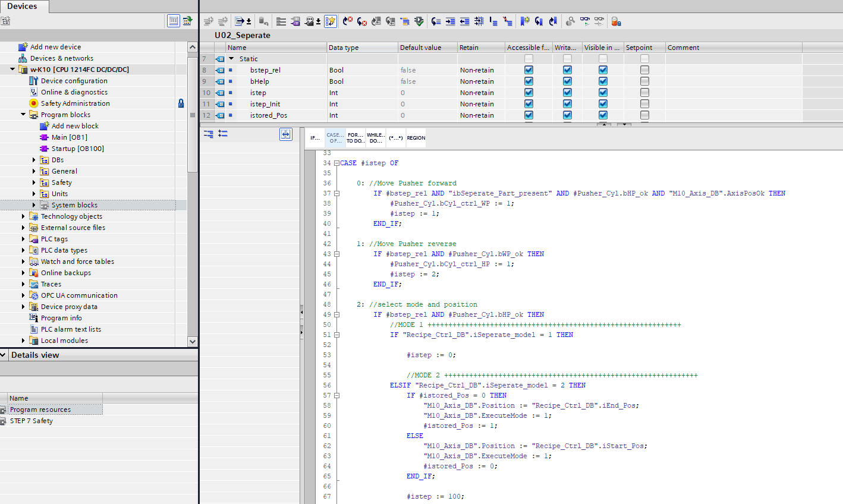Viewport: 843px width, 504px height.
Task: Click the glasses monitoring icon in toolbar
Action: click(x=585, y=21)
